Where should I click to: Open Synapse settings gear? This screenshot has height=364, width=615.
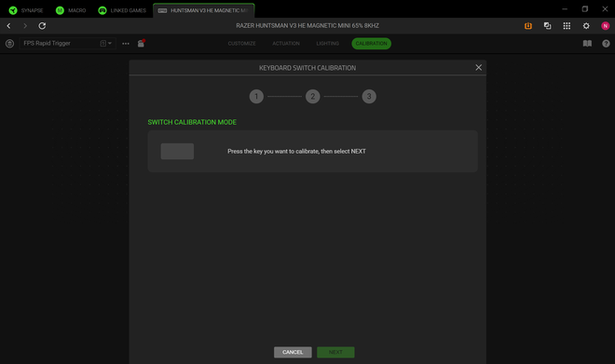tap(586, 26)
